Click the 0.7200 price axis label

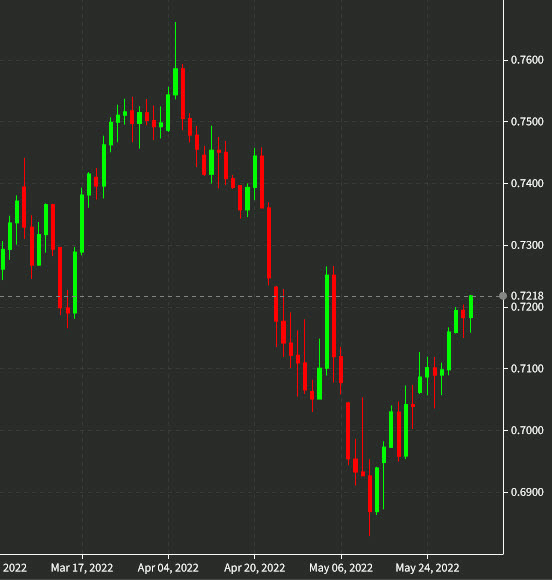(x=527, y=307)
